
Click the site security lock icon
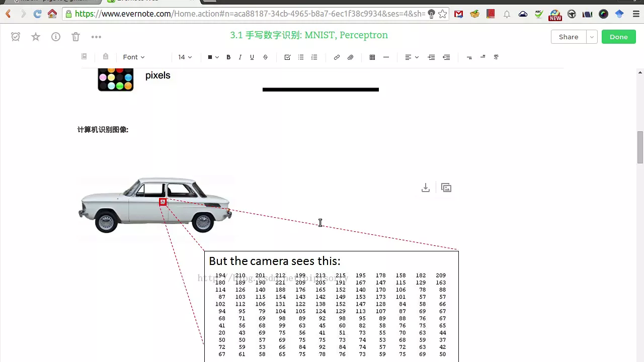click(68, 14)
